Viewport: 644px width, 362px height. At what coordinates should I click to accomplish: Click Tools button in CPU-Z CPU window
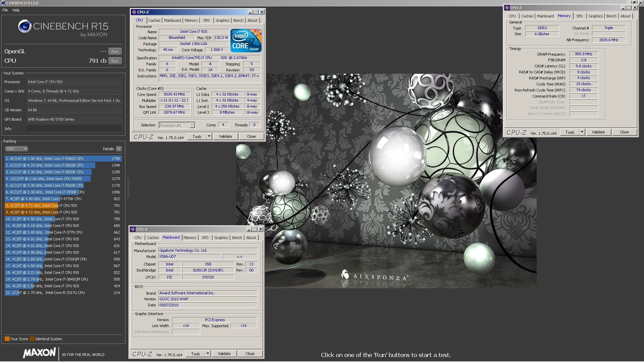[x=197, y=137]
